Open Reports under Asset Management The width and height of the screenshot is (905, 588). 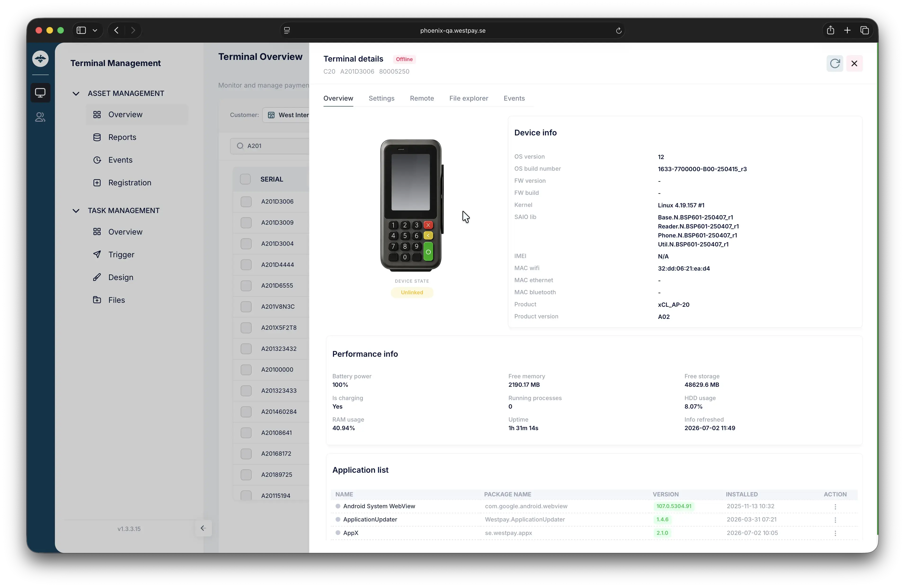pyautogui.click(x=137, y=137)
